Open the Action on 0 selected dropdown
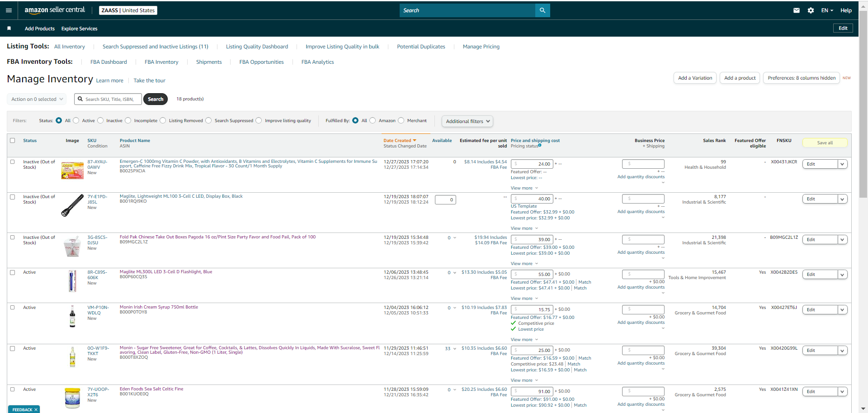Screen dimensions: 868x413 pyautogui.click(x=37, y=99)
